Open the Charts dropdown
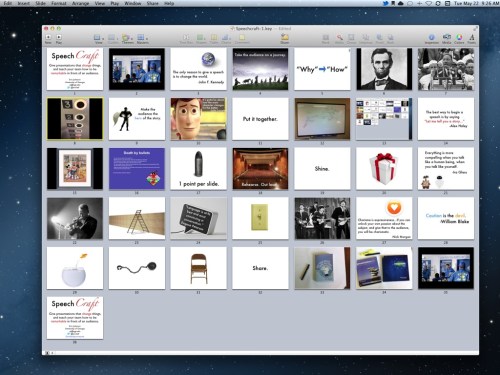This screenshot has width=500, height=375. (226, 39)
